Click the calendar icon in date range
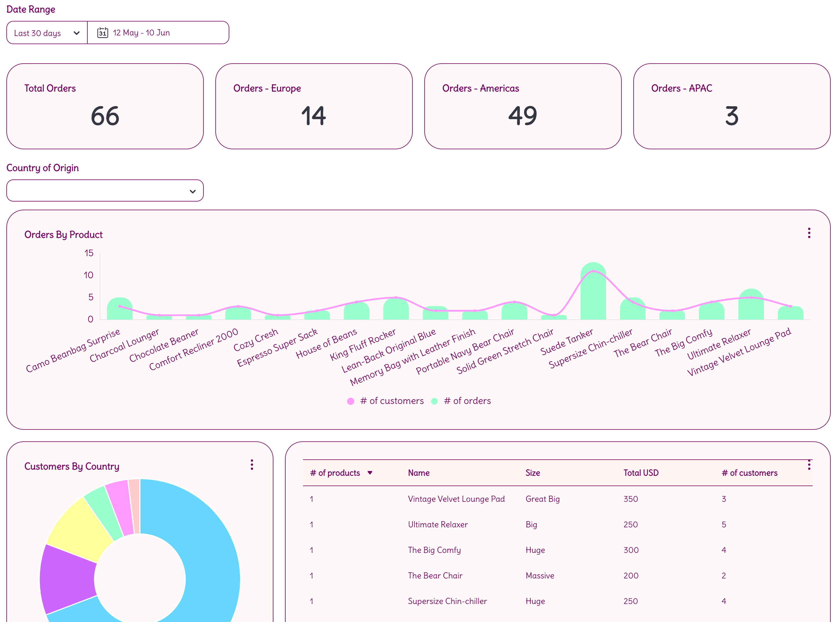Screen dimensions: 840x622 coord(102,33)
